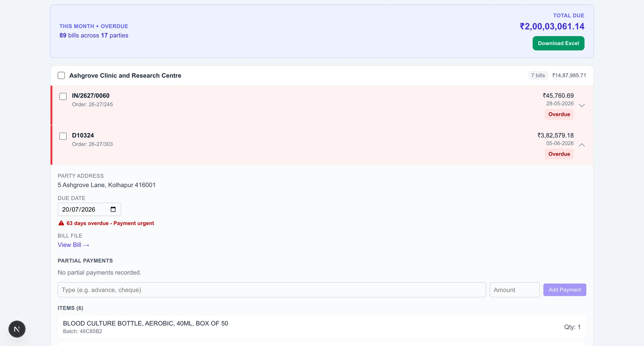Click the 89 bills across 17 parties summary
644x346 pixels.
point(94,35)
